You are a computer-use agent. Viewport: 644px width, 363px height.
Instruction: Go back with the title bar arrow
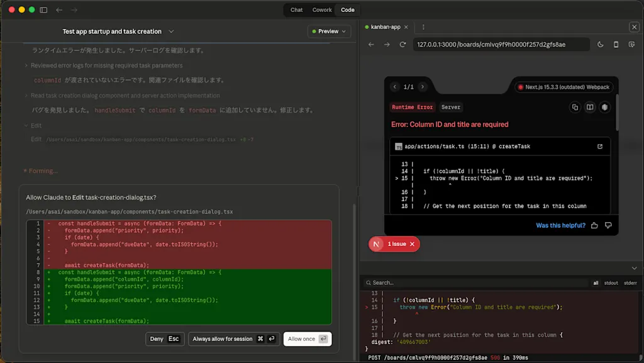pyautogui.click(x=59, y=10)
